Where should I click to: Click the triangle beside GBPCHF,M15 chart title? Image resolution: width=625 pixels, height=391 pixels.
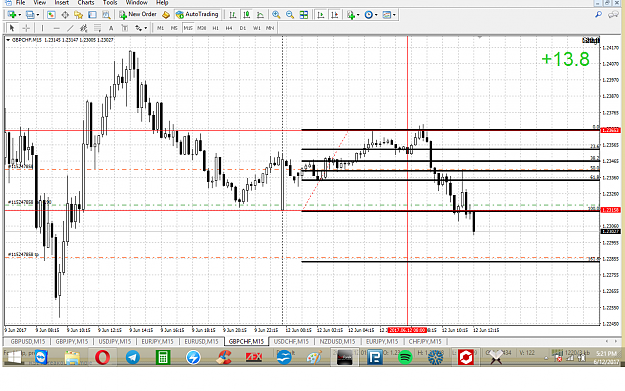pyautogui.click(x=8, y=40)
